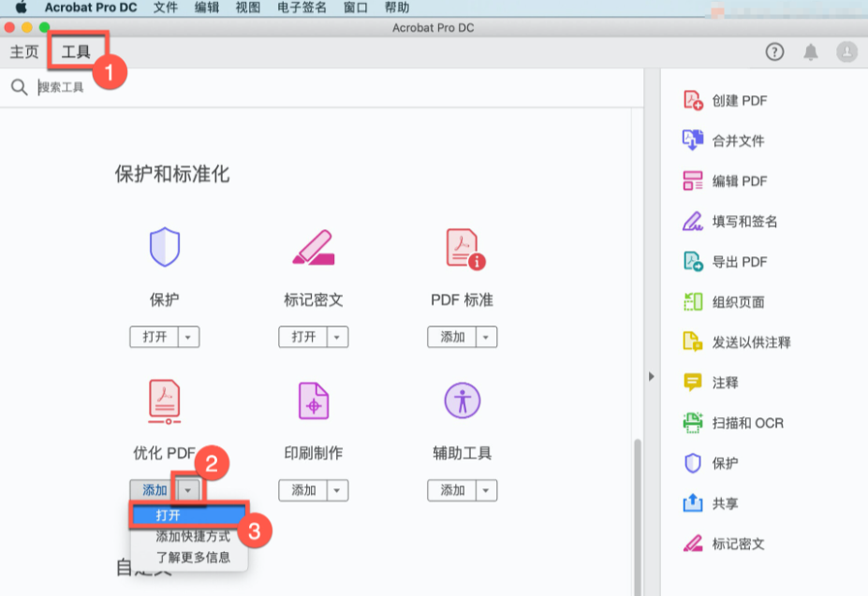The height and width of the screenshot is (596, 868).
Task: Click the 标记密文 highlighter icon
Action: [x=312, y=249]
